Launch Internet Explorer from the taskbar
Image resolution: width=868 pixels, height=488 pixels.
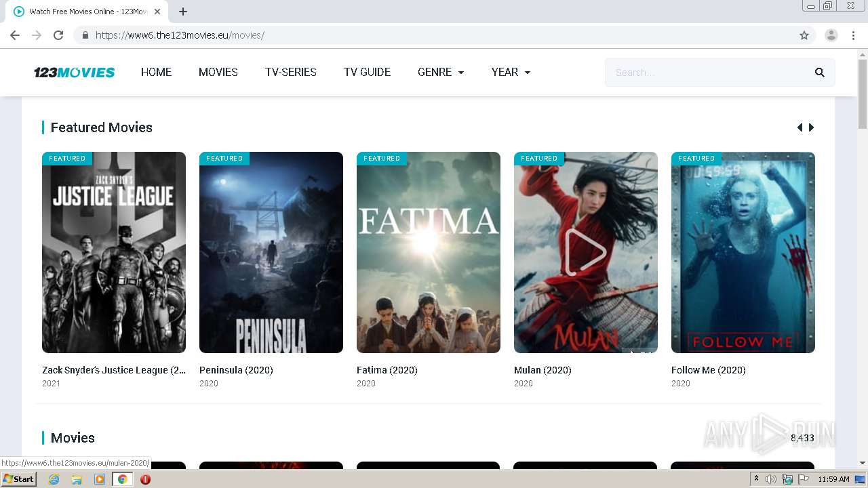pos(54,479)
